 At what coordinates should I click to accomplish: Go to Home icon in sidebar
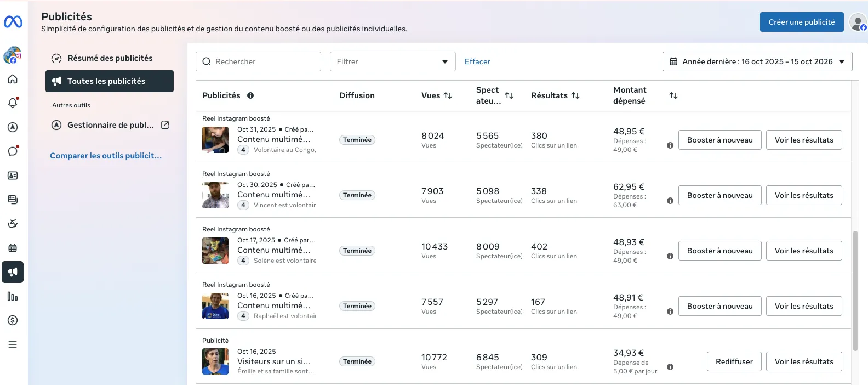pyautogui.click(x=13, y=79)
